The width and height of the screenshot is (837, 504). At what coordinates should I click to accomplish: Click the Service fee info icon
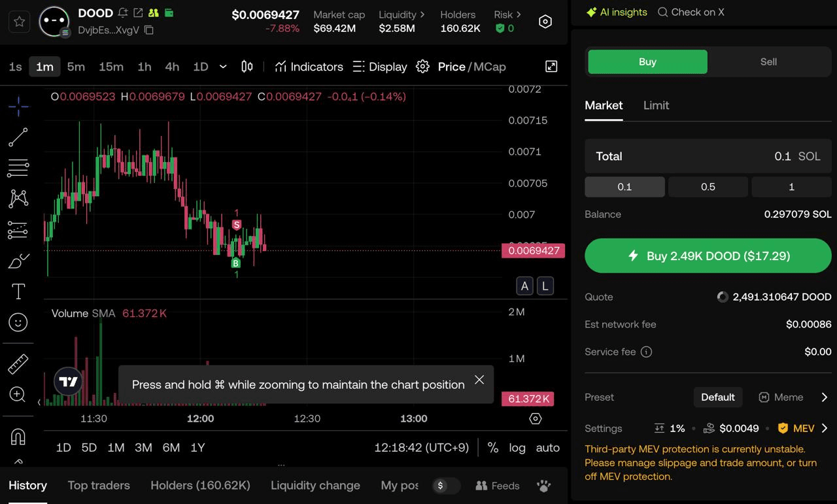(x=646, y=352)
